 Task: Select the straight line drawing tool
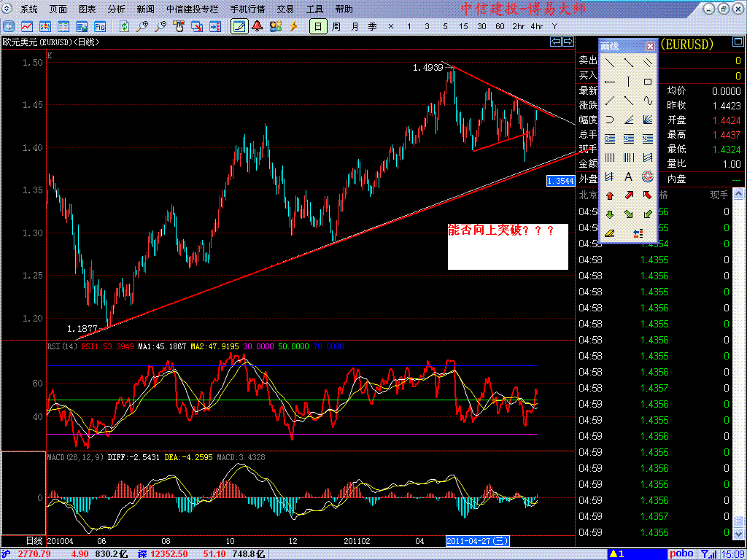[610, 63]
